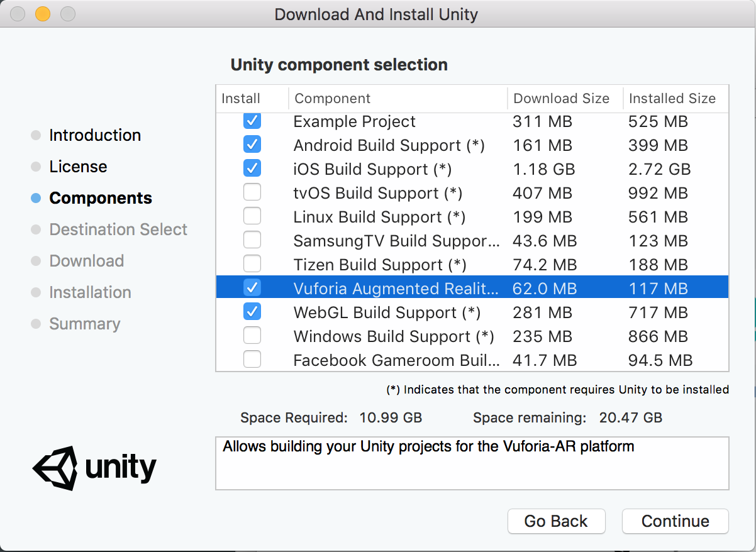Screen dimensions: 756x552
Task: Click the asterisk footnote about Unity requirement
Action: [558, 390]
